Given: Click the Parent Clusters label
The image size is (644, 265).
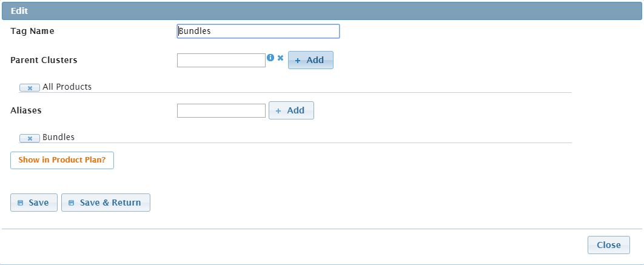Looking at the screenshot, I should 44,60.
